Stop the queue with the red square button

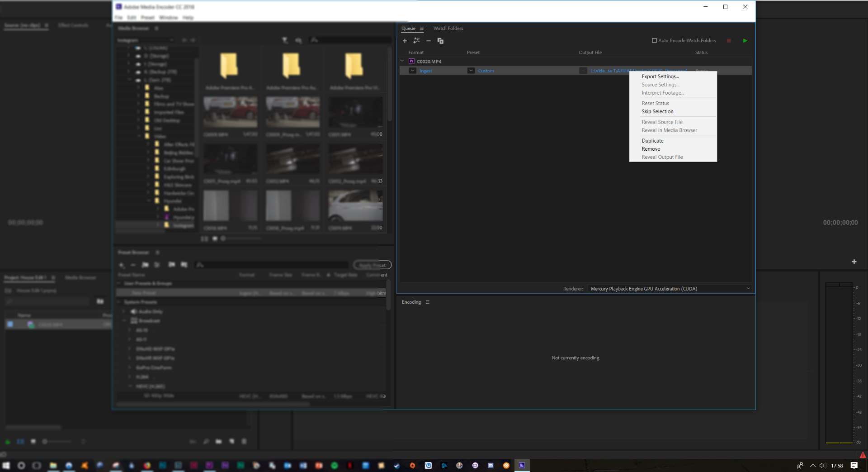(x=729, y=41)
